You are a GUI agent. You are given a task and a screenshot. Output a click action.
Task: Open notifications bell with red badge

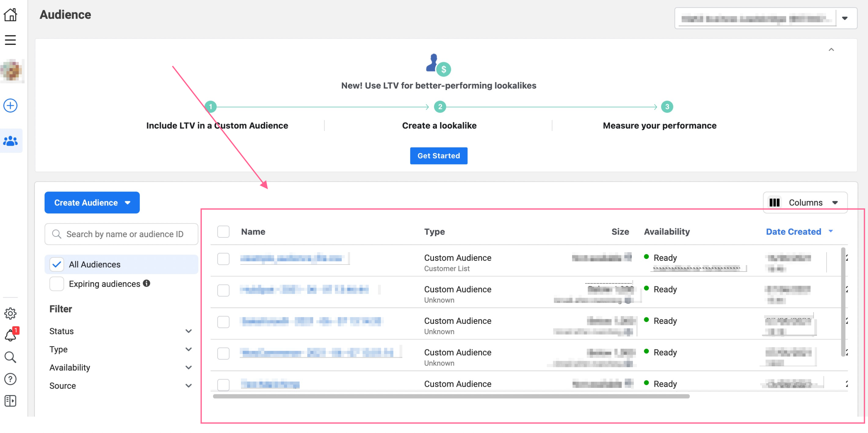11,336
